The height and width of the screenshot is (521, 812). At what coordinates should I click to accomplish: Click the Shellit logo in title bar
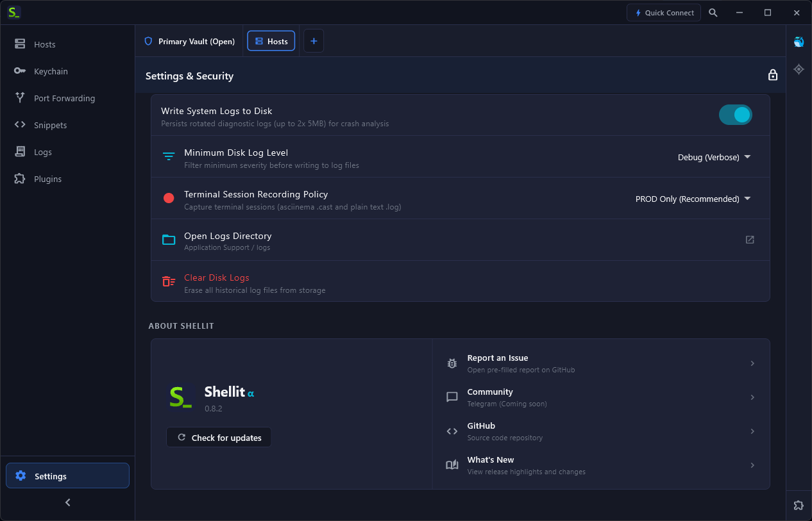click(x=14, y=12)
